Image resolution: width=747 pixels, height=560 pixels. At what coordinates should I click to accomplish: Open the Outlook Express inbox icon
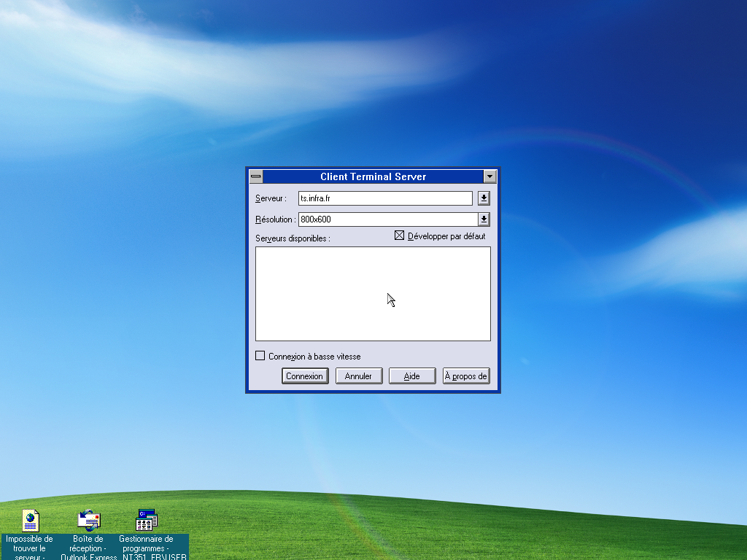click(88, 520)
